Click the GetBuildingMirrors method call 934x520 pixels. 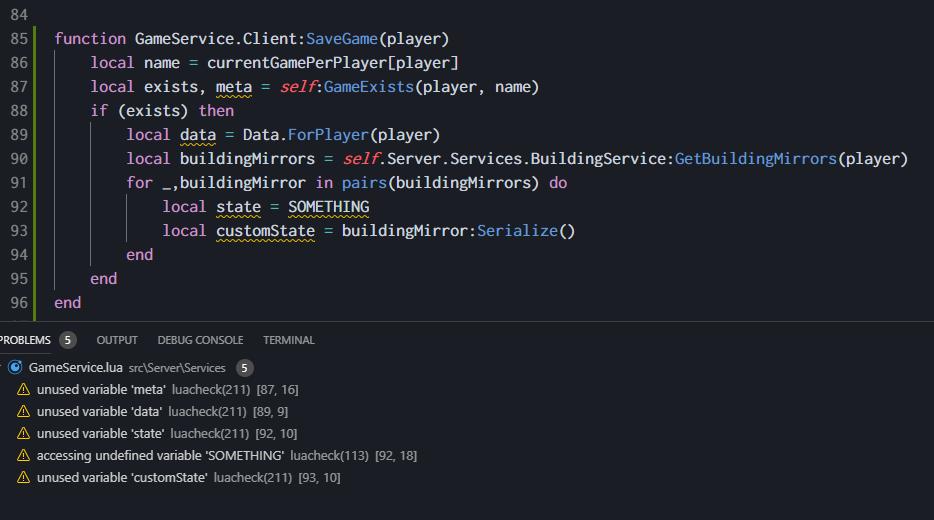[756, 158]
